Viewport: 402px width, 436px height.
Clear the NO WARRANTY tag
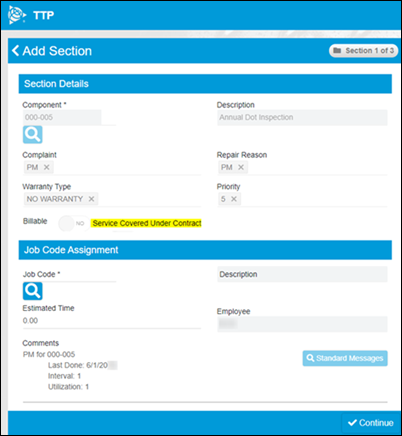(x=91, y=199)
